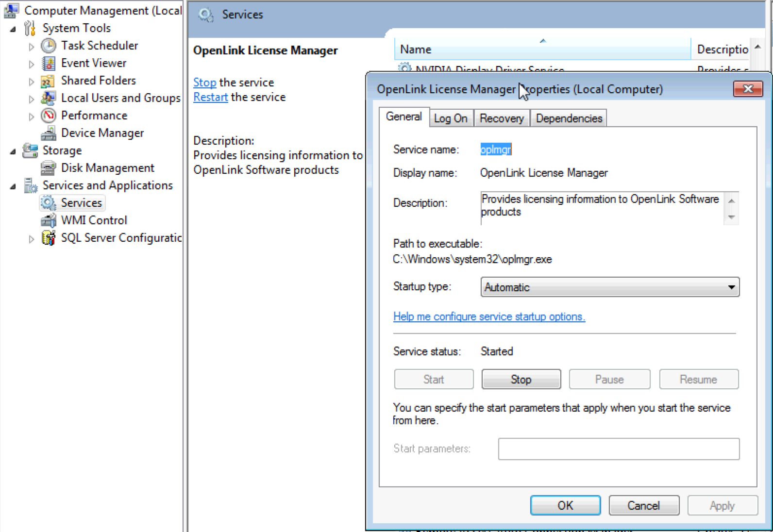This screenshot has width=773, height=532.
Task: Click the Cancel button
Action: [644, 505]
